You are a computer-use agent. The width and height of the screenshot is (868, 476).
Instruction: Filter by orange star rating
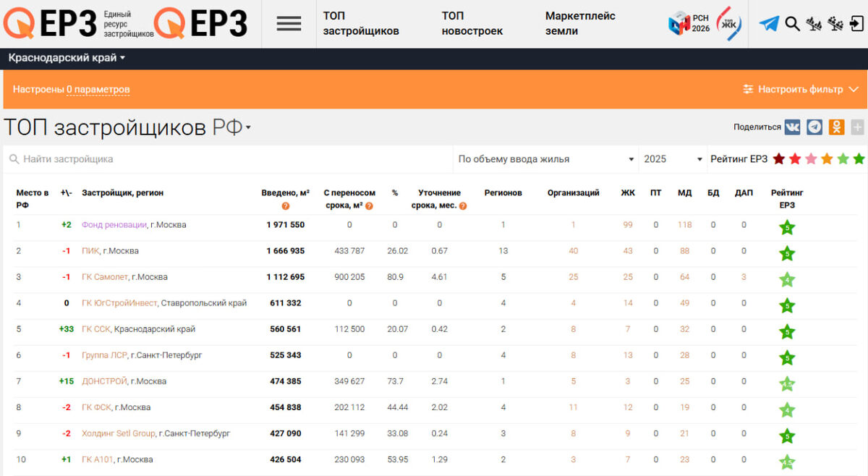[827, 159]
